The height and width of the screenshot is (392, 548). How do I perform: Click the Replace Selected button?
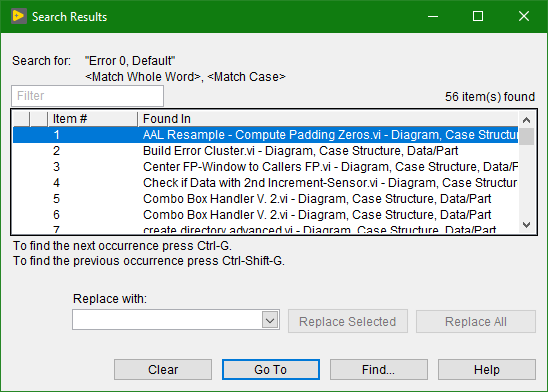pos(348,321)
